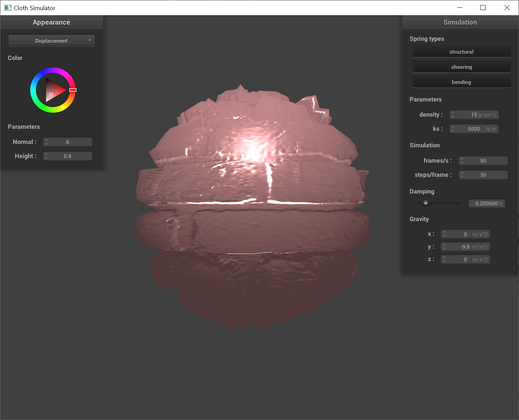Click the gravity x value field
Viewport: 519px width, 420px height.
(x=465, y=234)
